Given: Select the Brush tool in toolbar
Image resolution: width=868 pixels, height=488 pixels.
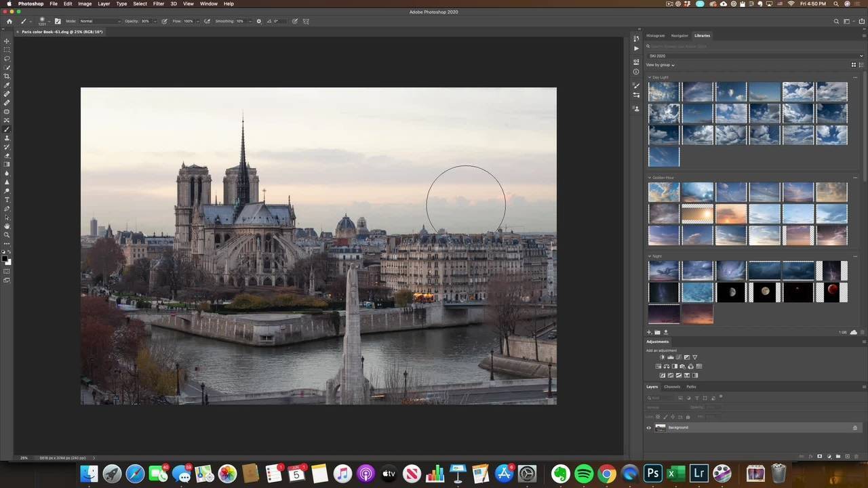Looking at the screenshot, I should 7,129.
